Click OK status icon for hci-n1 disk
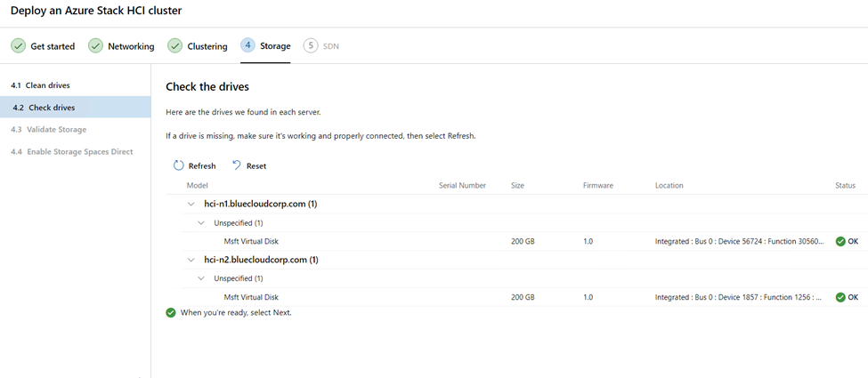This screenshot has width=868, height=378. [x=840, y=241]
